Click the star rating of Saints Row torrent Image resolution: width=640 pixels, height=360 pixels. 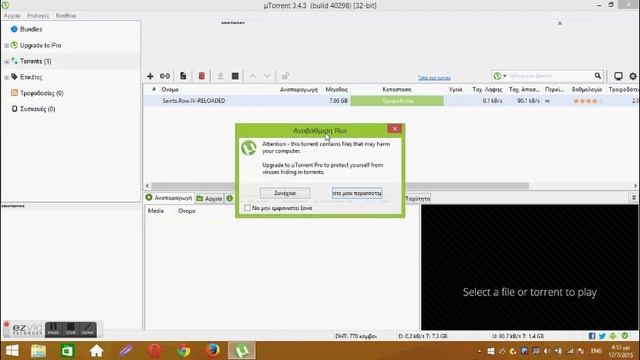click(587, 101)
